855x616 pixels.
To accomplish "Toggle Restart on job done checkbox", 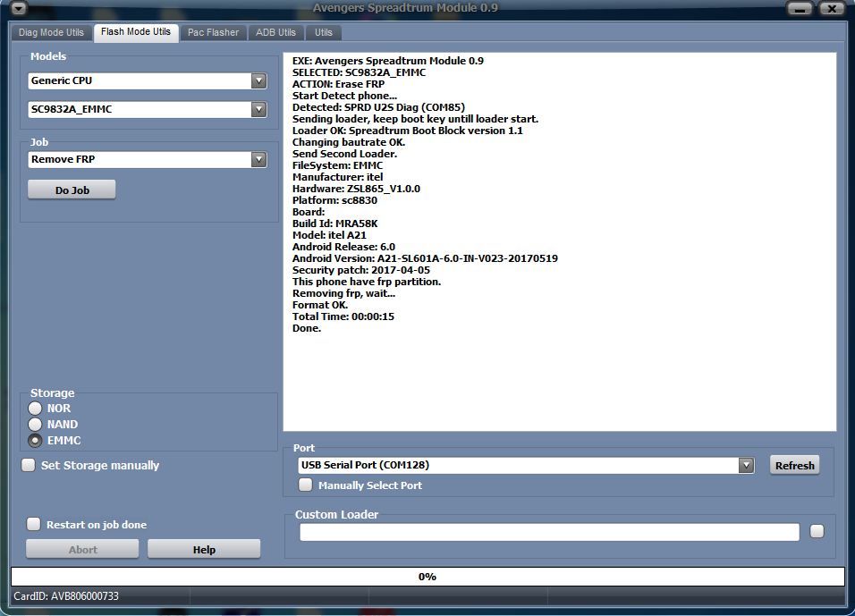I will point(34,524).
